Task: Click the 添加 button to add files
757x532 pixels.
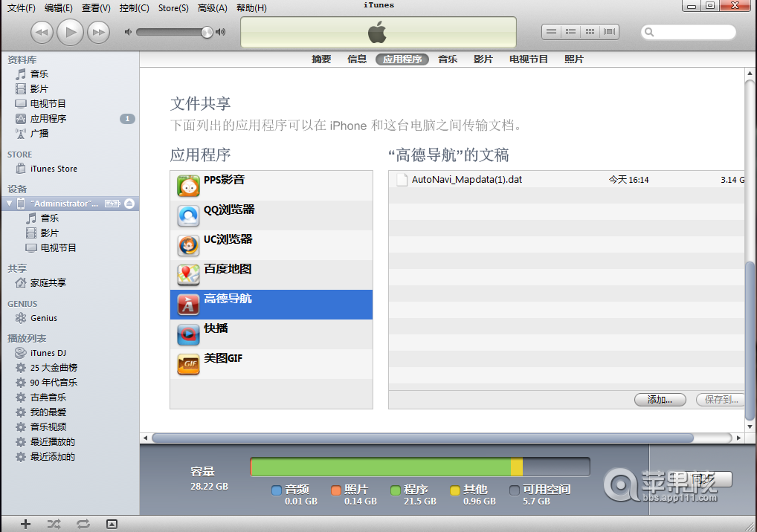Action: pos(659,399)
